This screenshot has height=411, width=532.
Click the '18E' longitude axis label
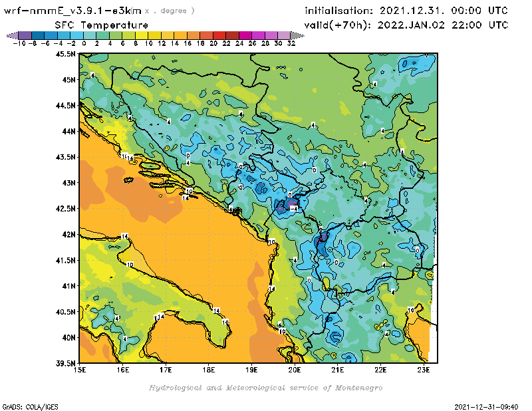point(209,370)
